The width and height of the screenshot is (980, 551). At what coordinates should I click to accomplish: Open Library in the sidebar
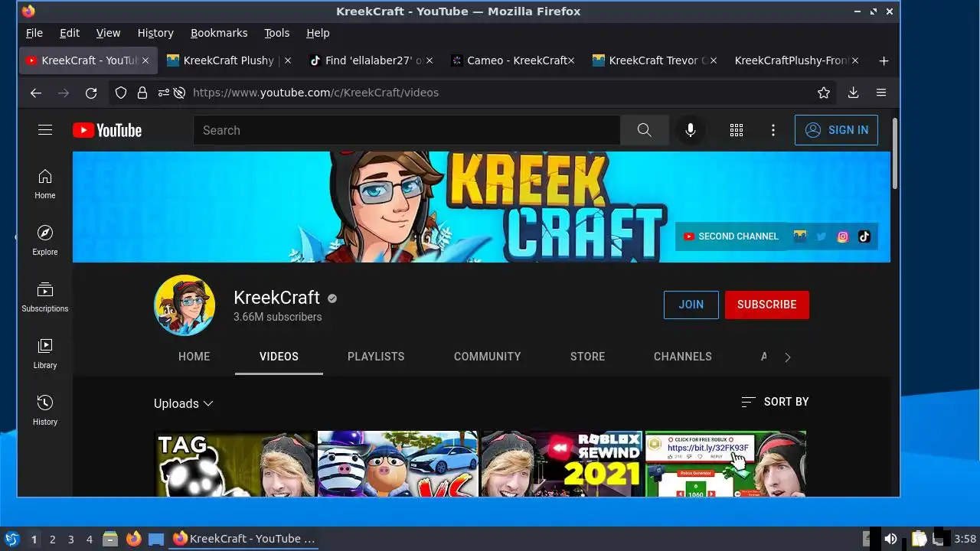[x=45, y=354]
